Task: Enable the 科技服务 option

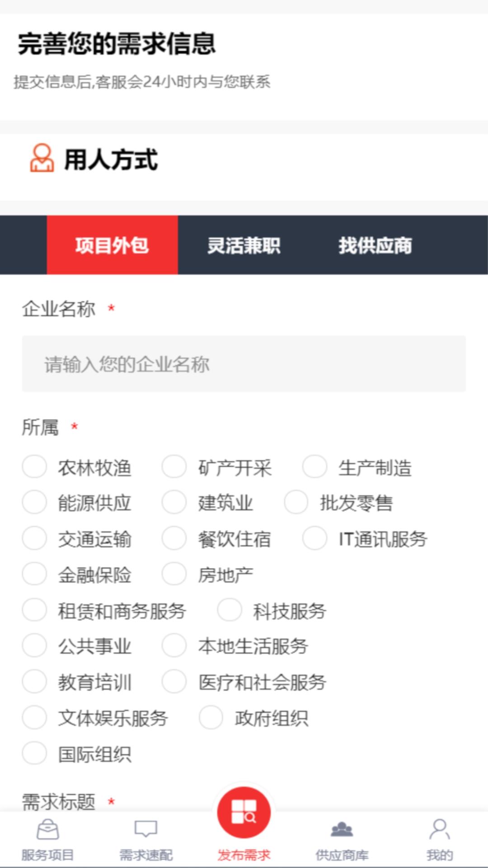Action: (x=230, y=609)
